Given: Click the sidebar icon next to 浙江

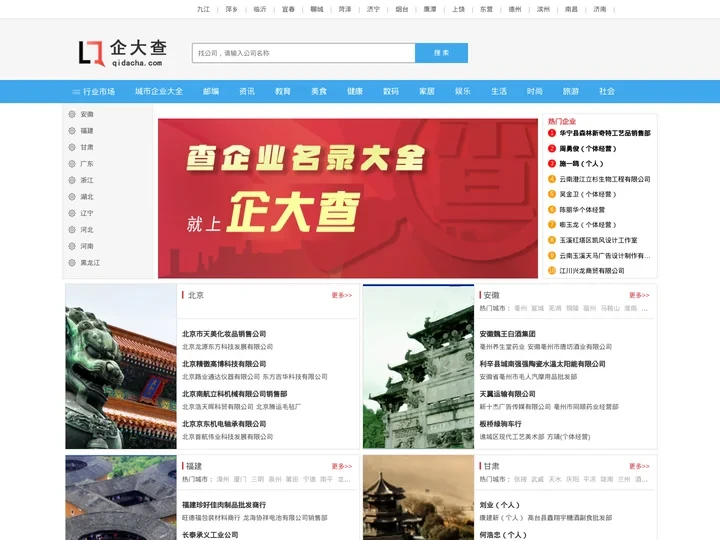Looking at the screenshot, I should coord(72,180).
